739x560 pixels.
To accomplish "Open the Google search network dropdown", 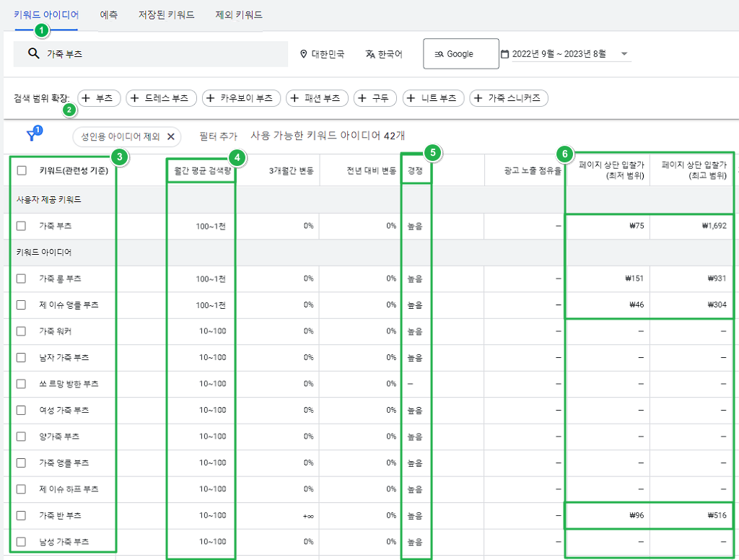I will coord(460,53).
